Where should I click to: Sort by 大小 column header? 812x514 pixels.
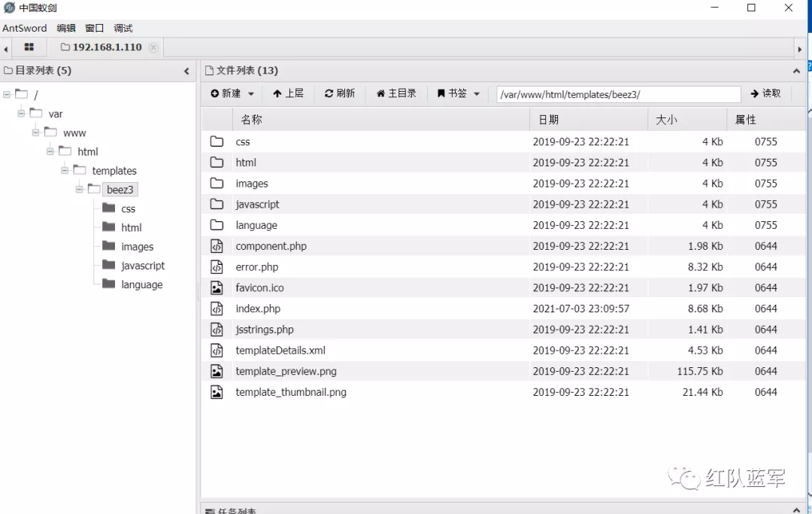666,120
